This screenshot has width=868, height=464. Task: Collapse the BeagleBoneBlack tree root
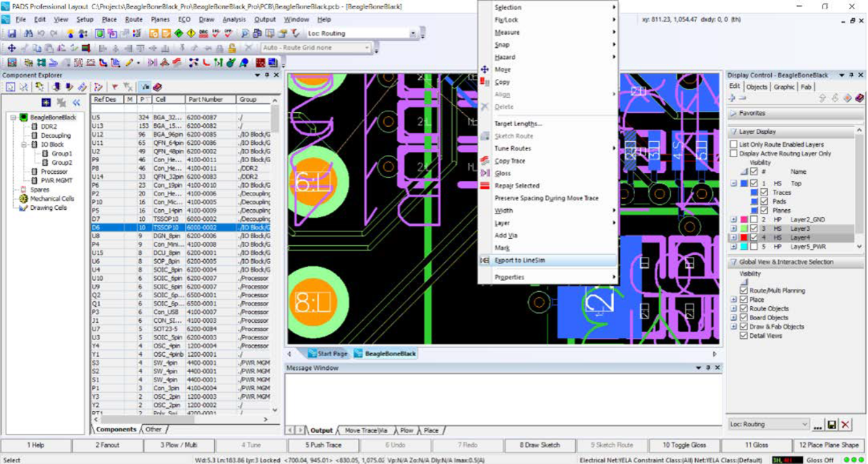(x=13, y=117)
